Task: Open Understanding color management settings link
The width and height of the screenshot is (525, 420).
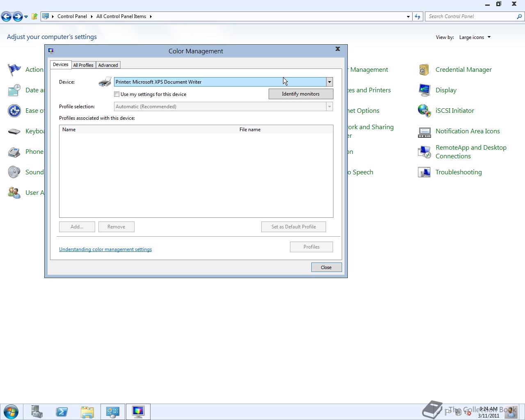Action: click(x=105, y=249)
